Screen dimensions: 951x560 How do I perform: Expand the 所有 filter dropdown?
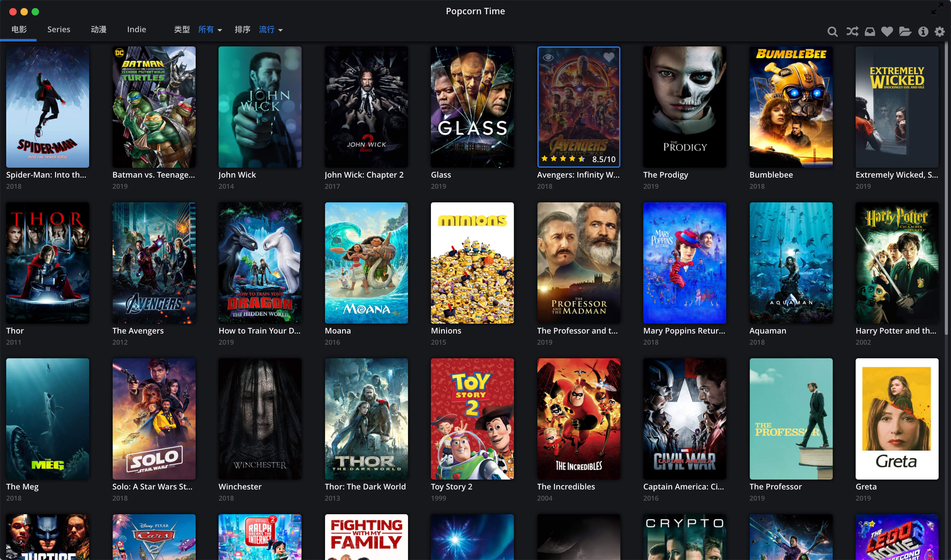(211, 30)
